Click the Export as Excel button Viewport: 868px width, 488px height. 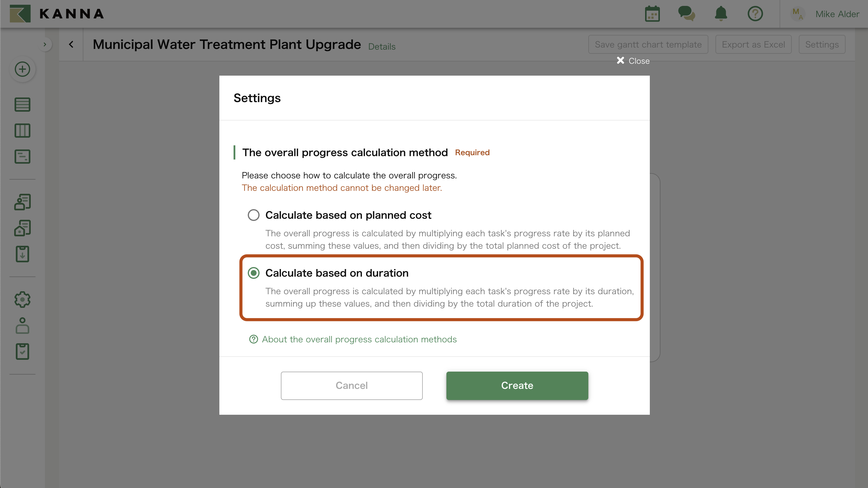[x=753, y=44]
